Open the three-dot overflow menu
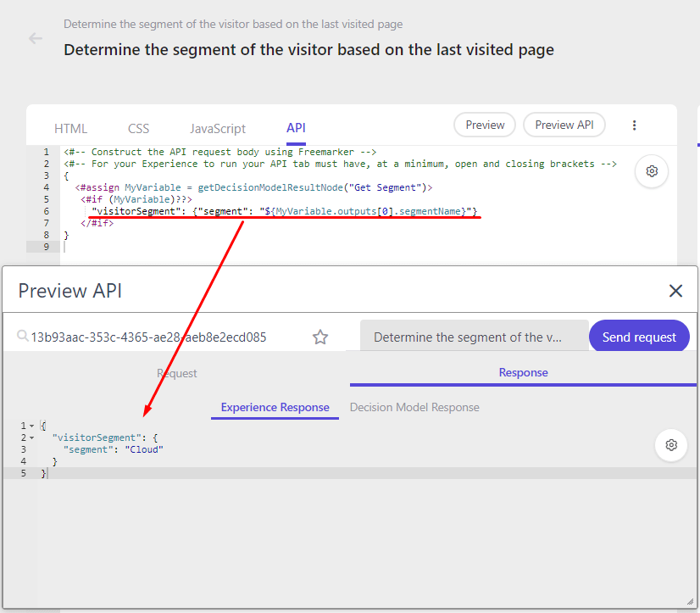 (634, 125)
